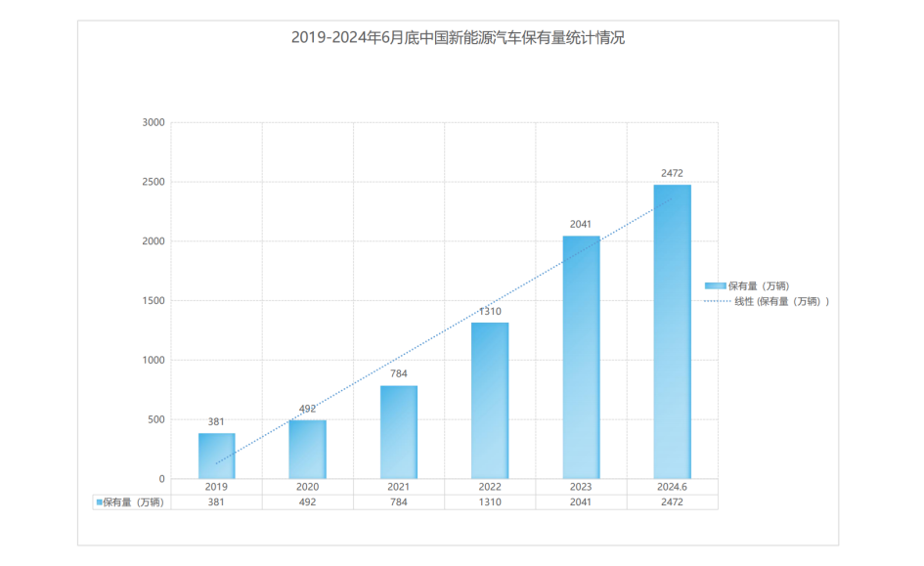Click the 492 data label above the bar
This screenshot has width=924, height=566.
point(308,409)
